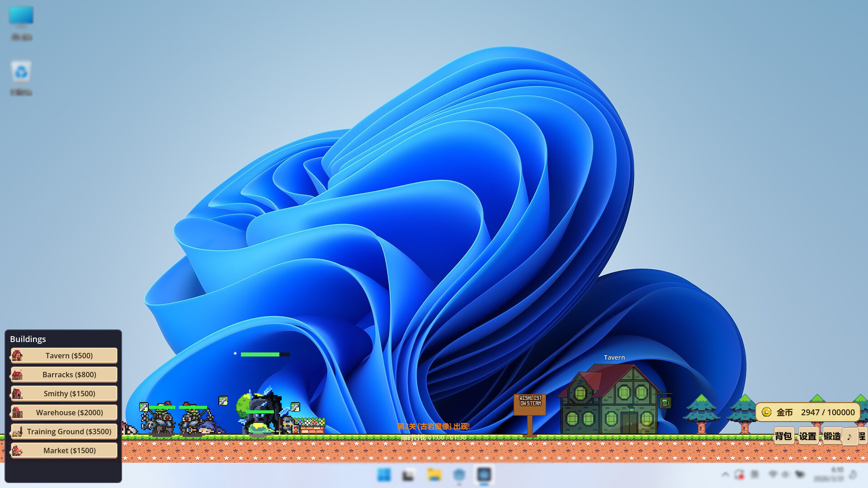Click the Wishlist on Steam signpost
This screenshot has width=868, height=488.
(x=530, y=404)
